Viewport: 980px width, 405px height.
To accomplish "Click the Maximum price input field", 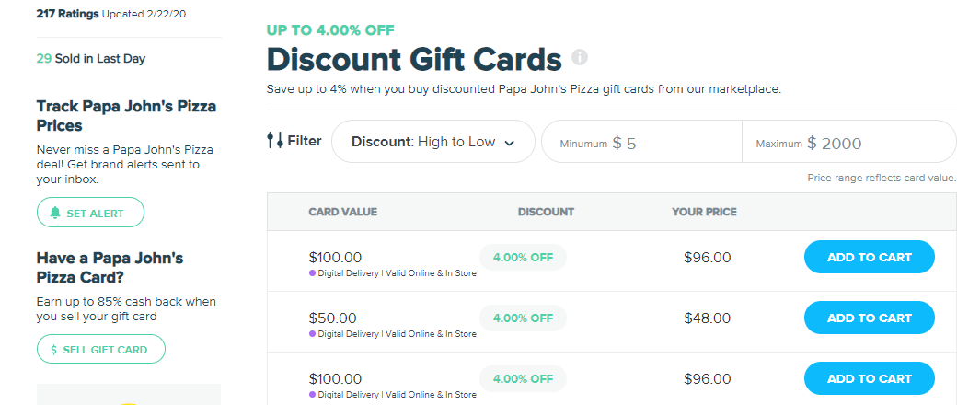I will click(879, 144).
